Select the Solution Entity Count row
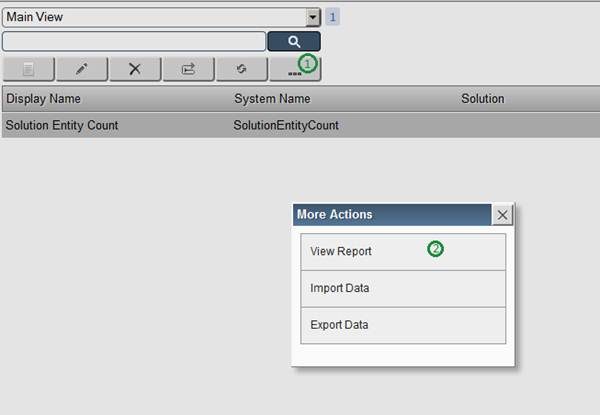 pyautogui.click(x=62, y=125)
